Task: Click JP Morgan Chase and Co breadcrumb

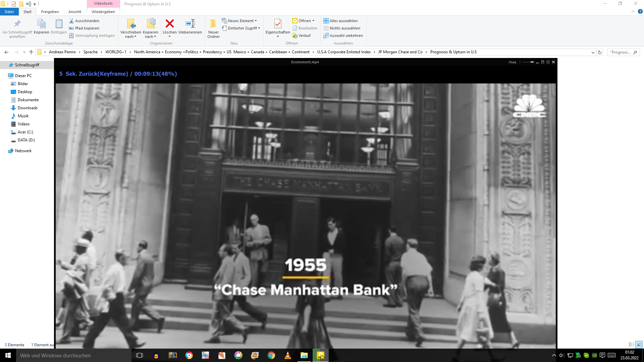Action: click(x=400, y=52)
